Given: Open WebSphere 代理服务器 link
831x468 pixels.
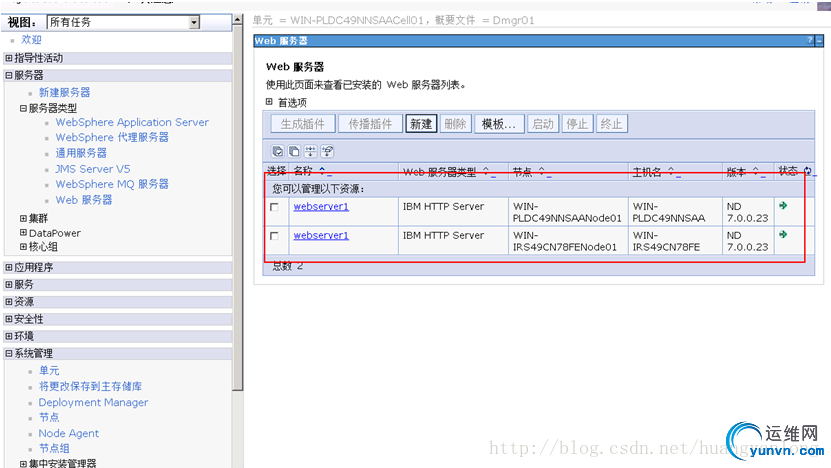Looking at the screenshot, I should 112,137.
